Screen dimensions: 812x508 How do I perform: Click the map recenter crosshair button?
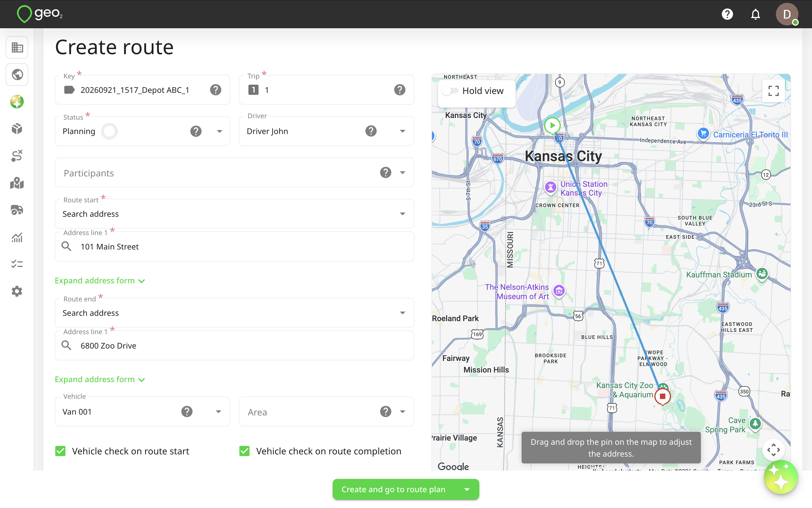tap(773, 450)
